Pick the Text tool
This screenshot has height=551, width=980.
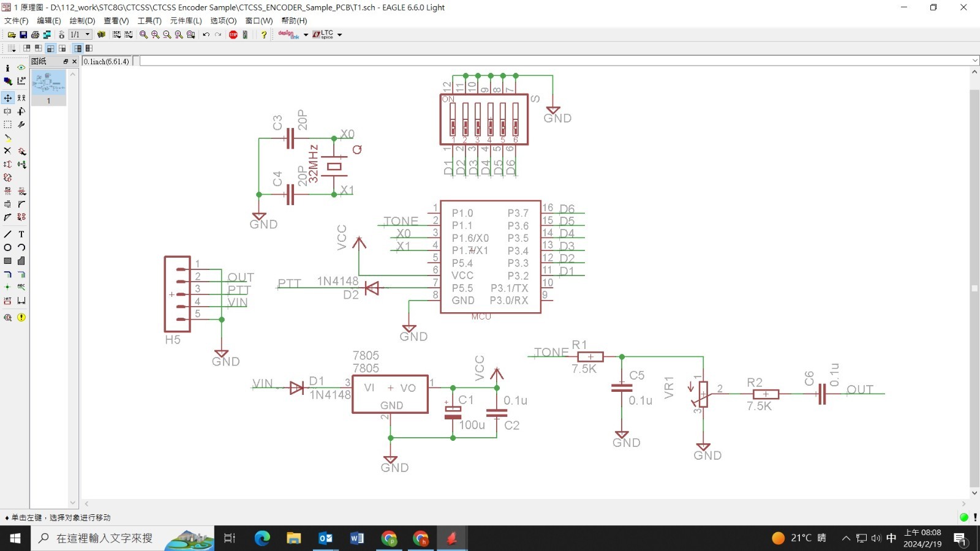point(21,233)
